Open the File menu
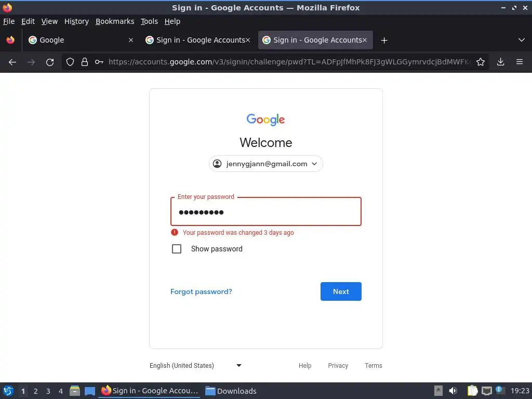Screen dimensions: 532x399 9,21
